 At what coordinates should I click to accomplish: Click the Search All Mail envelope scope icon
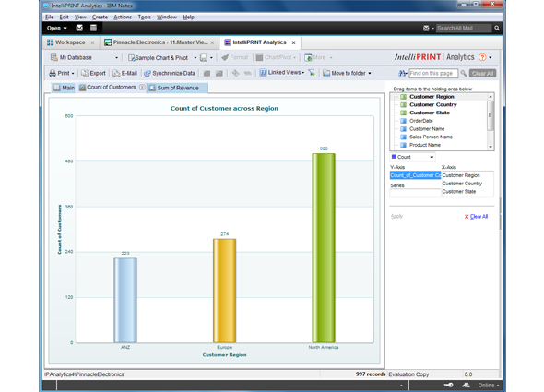coord(426,28)
